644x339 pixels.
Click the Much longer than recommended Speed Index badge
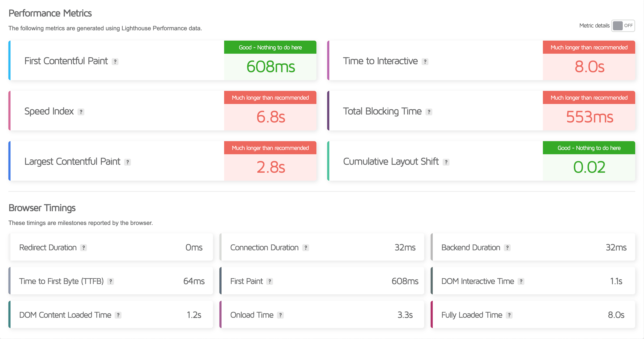[x=270, y=98]
